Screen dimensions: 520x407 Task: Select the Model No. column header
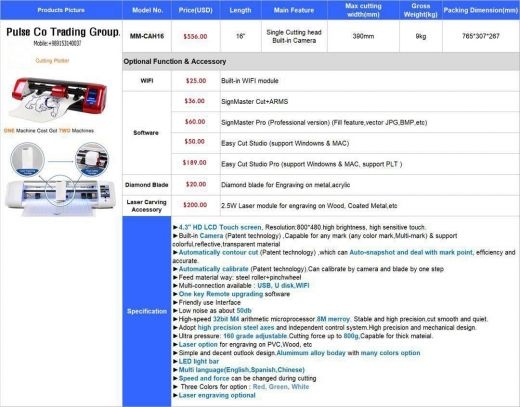pyautogui.click(x=147, y=10)
